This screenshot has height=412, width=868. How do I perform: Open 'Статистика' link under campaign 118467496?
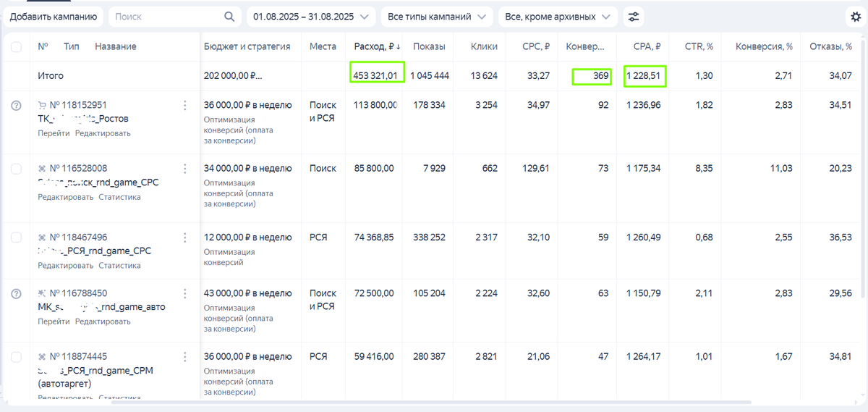click(x=119, y=266)
